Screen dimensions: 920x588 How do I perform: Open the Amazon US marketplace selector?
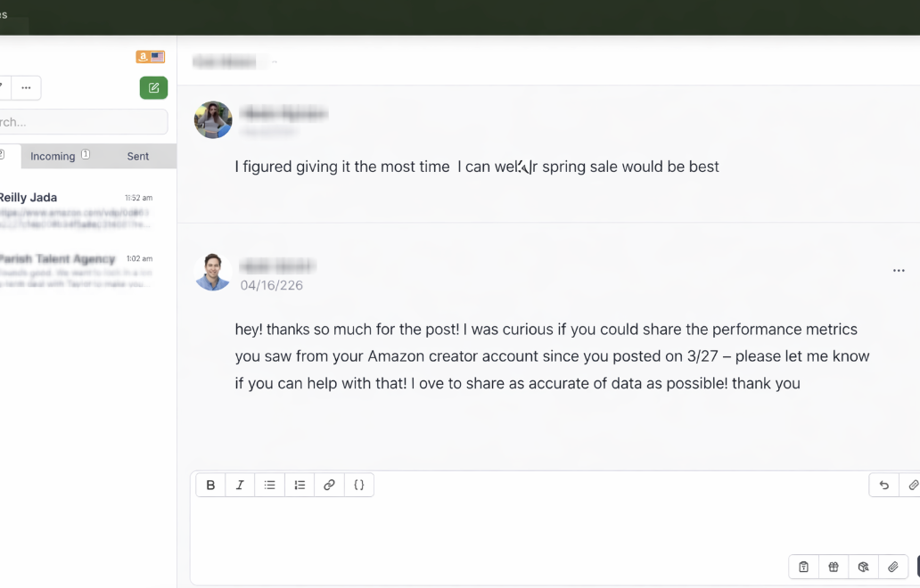coord(150,57)
